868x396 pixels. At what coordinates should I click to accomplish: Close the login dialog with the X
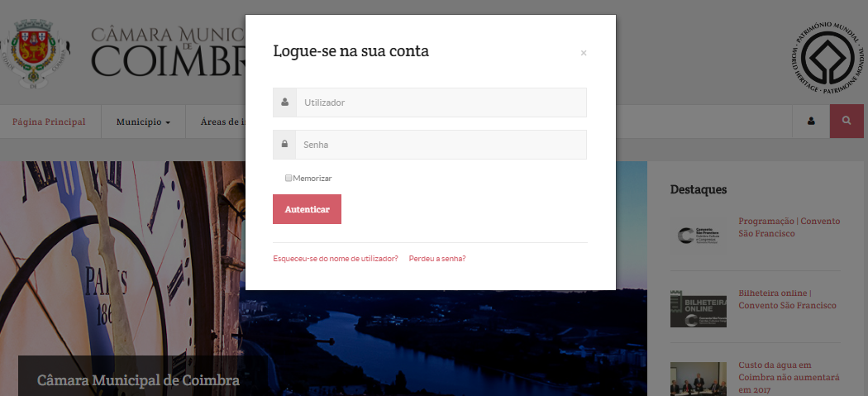(x=584, y=53)
